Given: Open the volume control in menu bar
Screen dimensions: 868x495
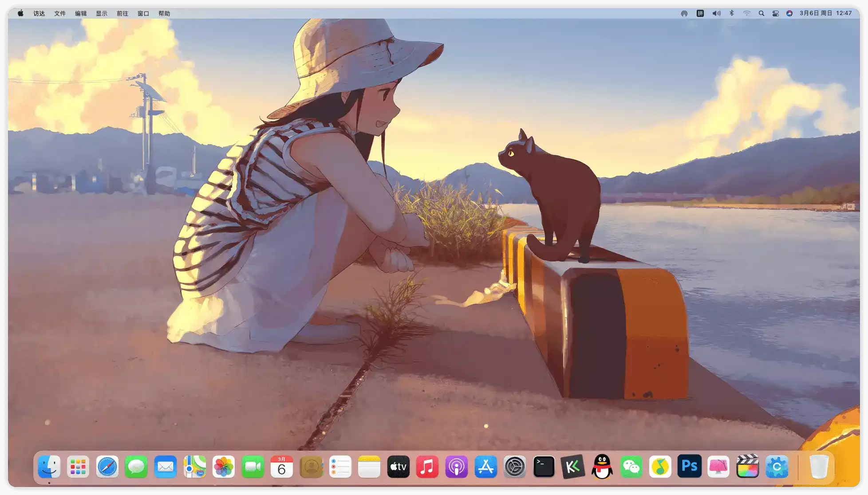Looking at the screenshot, I should click(x=716, y=13).
